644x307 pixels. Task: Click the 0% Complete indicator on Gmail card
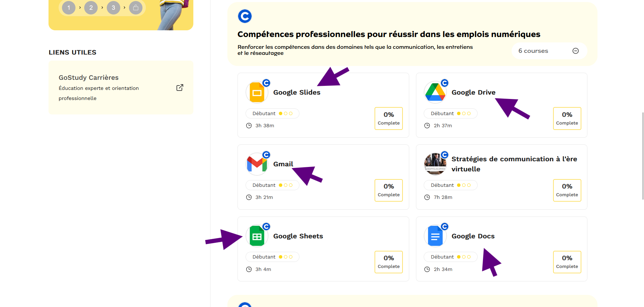click(x=388, y=190)
